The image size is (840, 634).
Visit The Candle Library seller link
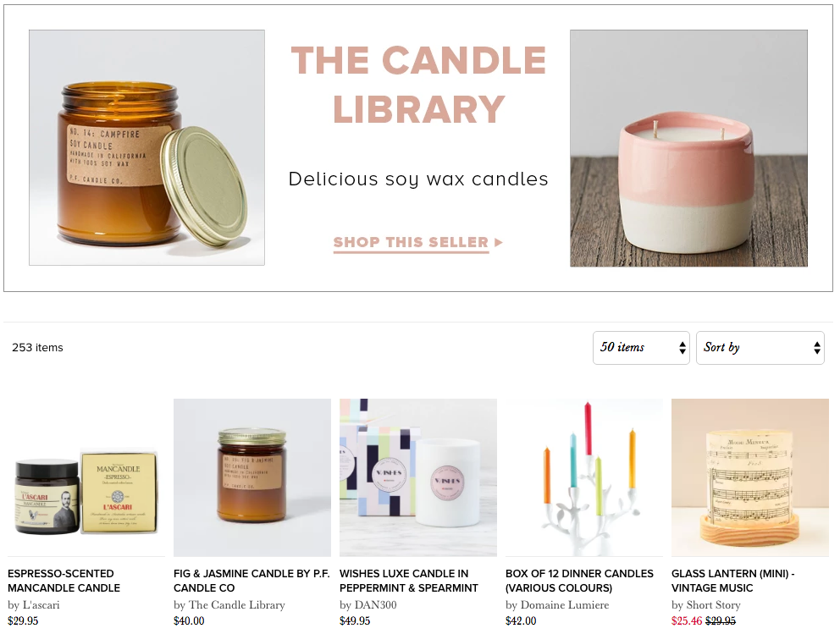pos(237,605)
